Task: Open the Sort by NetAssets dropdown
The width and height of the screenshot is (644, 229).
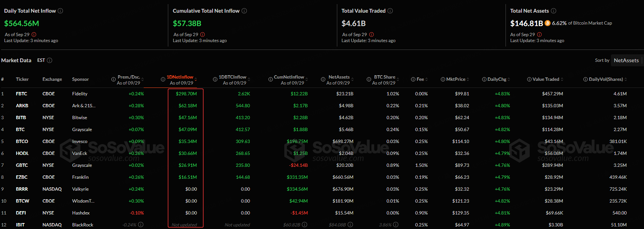Action: (x=626, y=60)
